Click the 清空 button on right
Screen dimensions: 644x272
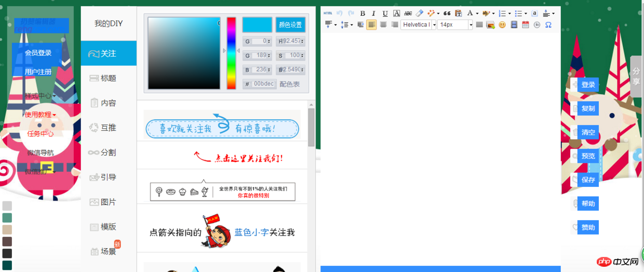click(x=588, y=132)
